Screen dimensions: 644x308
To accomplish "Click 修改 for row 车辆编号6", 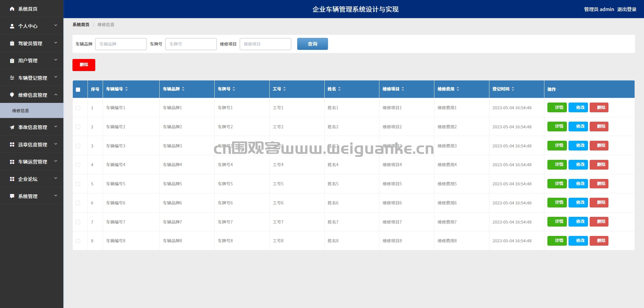I will click(x=578, y=202).
